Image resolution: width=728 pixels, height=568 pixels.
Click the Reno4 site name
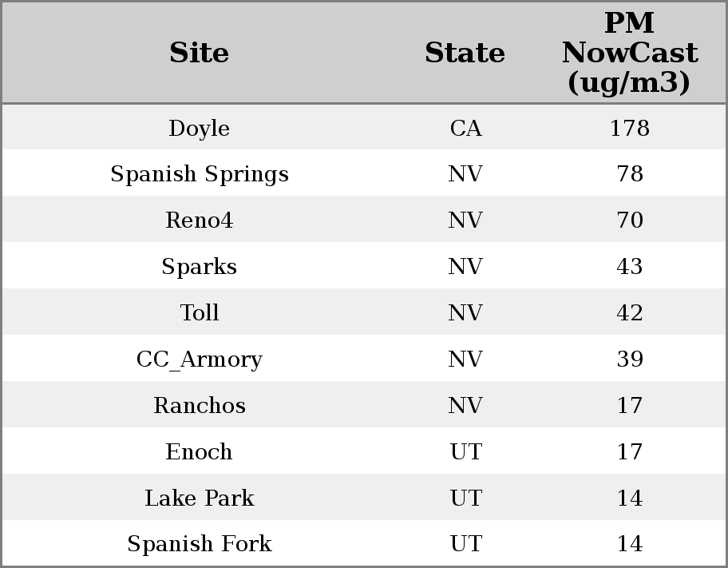click(200, 220)
